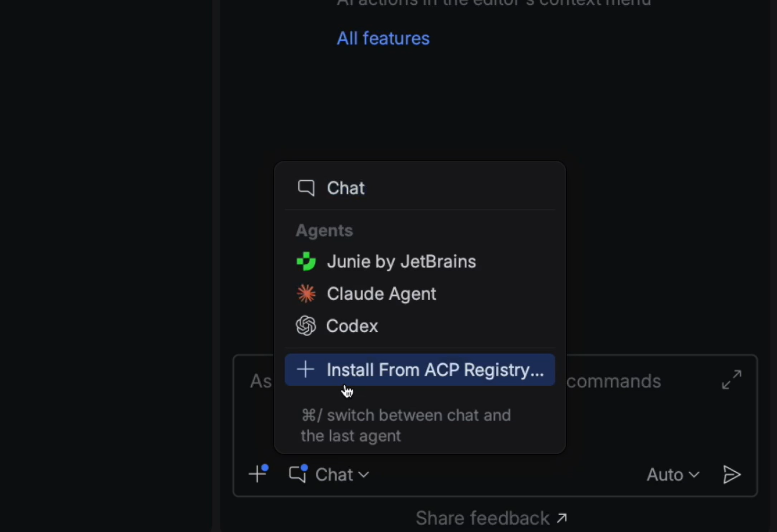Open the Auto model dropdown

tap(672, 475)
